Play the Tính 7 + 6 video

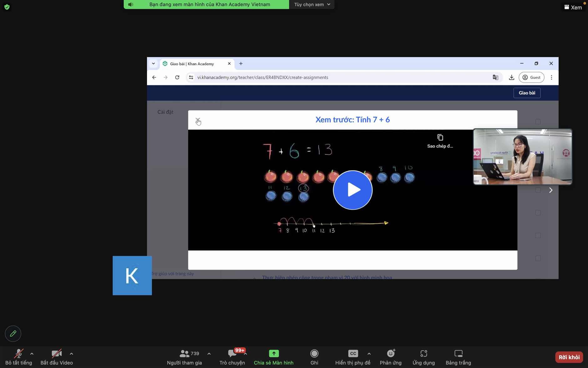point(352,190)
